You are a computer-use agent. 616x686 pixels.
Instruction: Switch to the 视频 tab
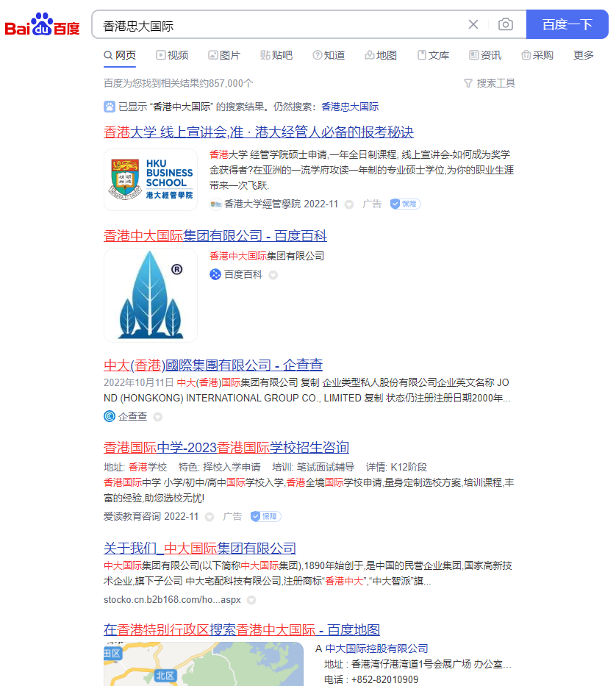pyautogui.click(x=172, y=55)
